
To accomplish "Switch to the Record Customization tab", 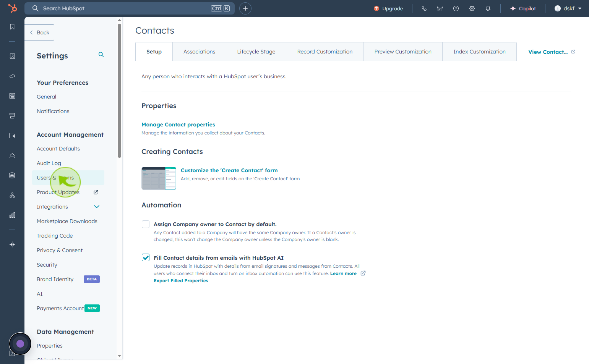I will 325,52.
